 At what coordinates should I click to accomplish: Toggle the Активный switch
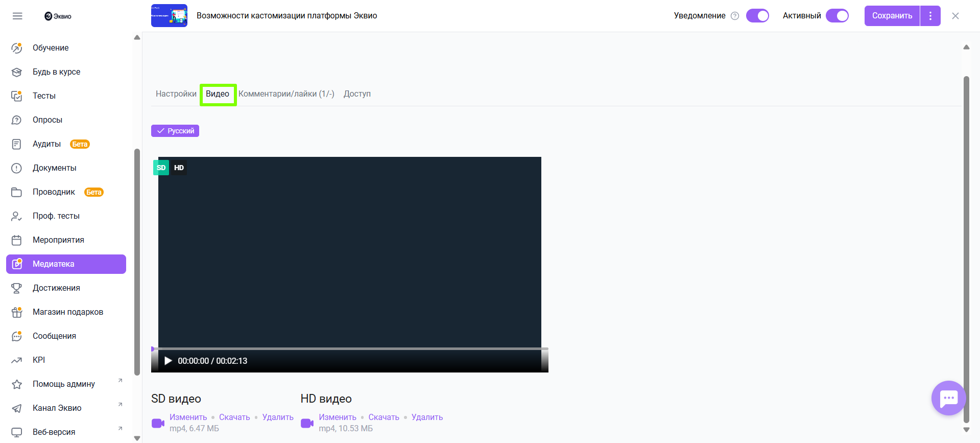(837, 16)
